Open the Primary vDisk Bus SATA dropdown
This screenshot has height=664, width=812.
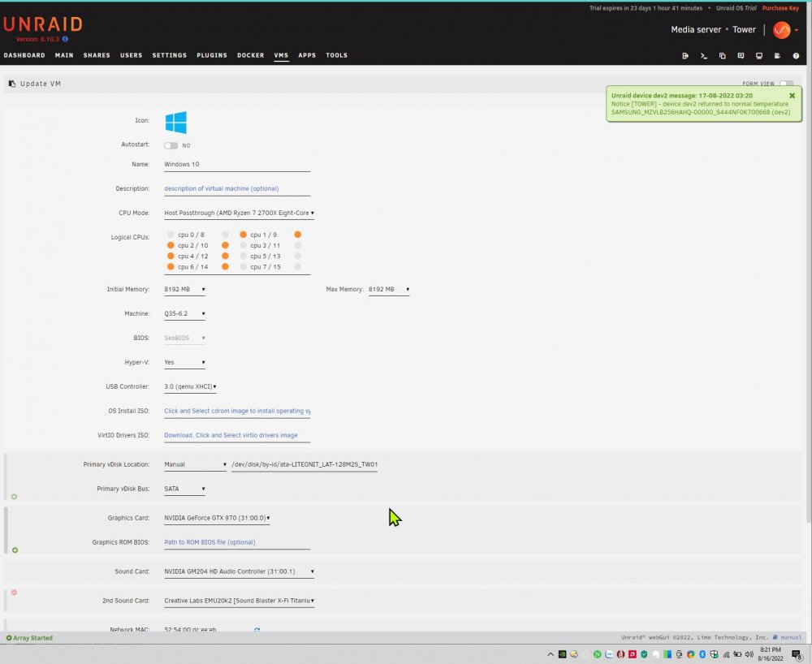[184, 489]
